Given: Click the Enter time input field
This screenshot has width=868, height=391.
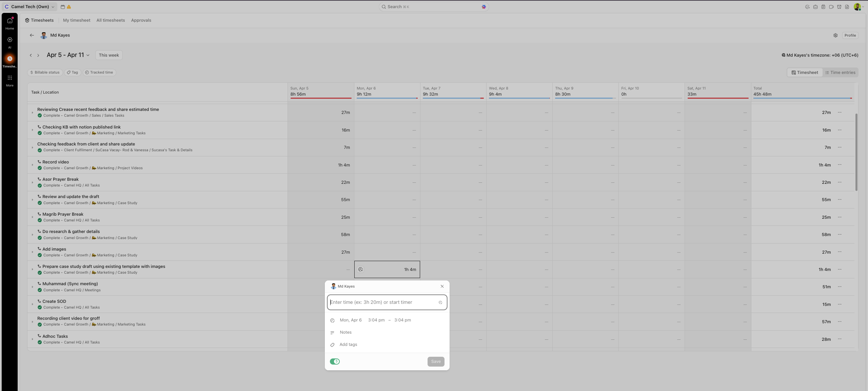Looking at the screenshot, I should tap(383, 302).
